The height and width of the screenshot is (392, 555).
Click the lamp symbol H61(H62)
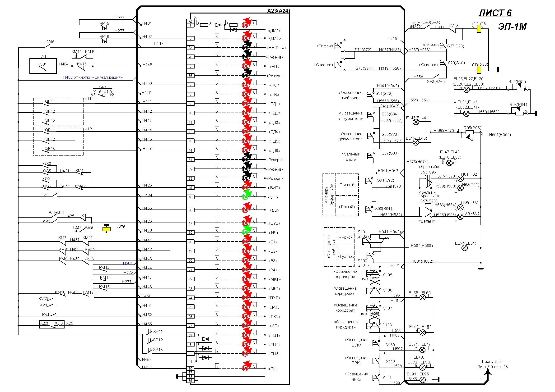pos(461,179)
